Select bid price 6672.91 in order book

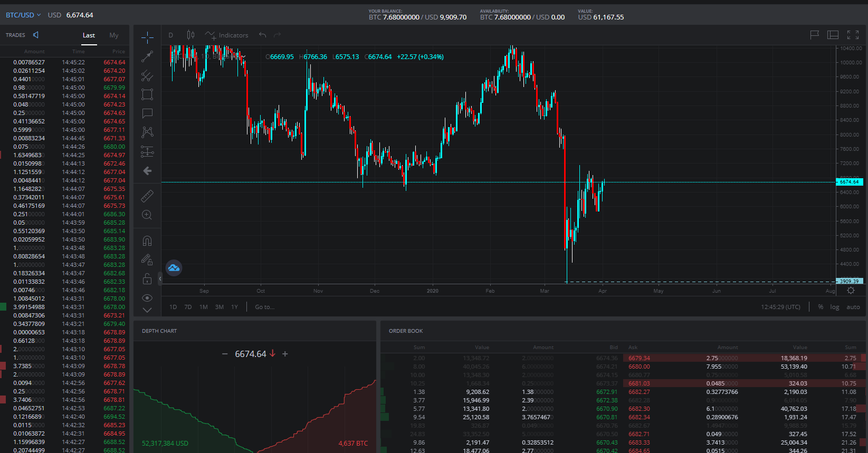[x=607, y=392]
